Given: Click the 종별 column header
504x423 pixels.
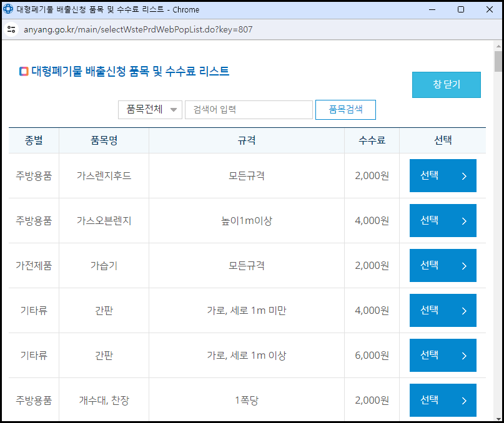Looking at the screenshot, I should point(33,140).
